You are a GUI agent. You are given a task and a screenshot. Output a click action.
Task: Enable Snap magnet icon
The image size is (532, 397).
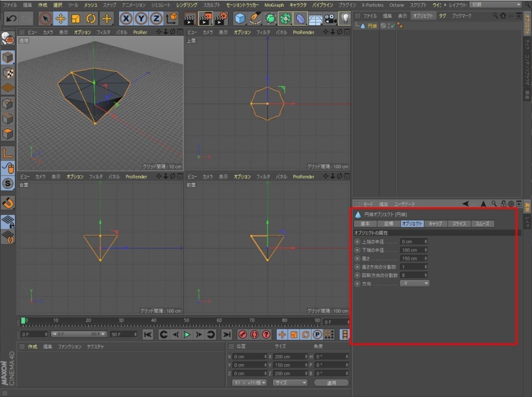(x=7, y=203)
